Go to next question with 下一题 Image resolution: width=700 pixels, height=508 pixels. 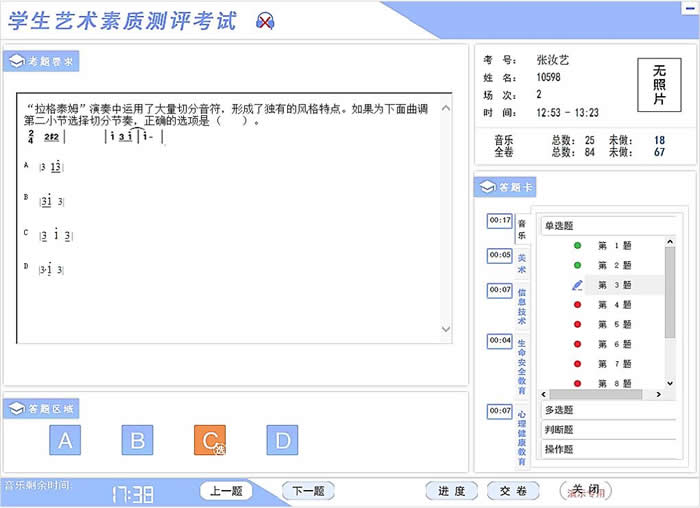(x=307, y=491)
